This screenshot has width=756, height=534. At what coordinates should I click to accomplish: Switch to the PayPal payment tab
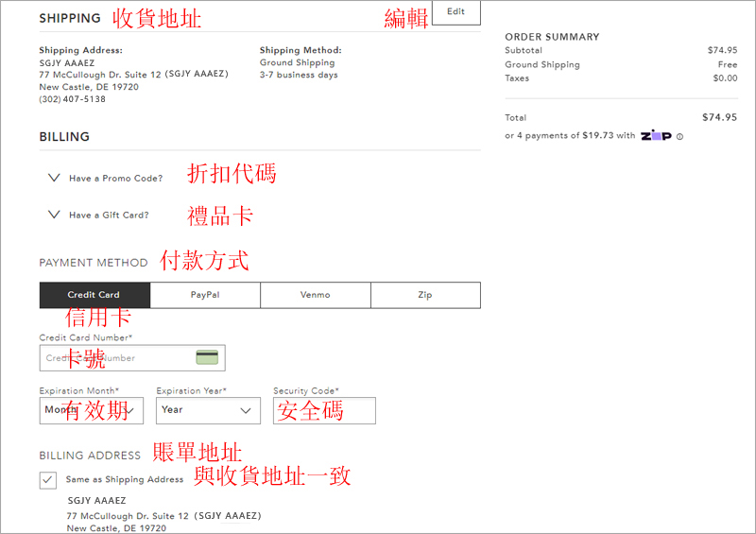[205, 295]
